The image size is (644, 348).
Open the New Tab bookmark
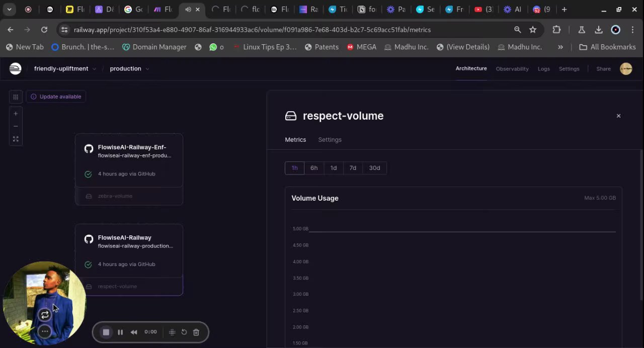(25, 47)
